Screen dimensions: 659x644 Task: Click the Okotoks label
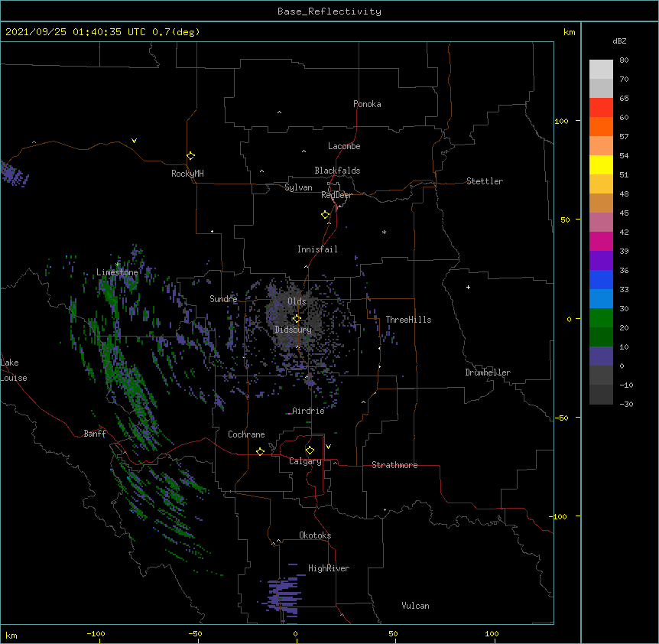pyautogui.click(x=315, y=535)
